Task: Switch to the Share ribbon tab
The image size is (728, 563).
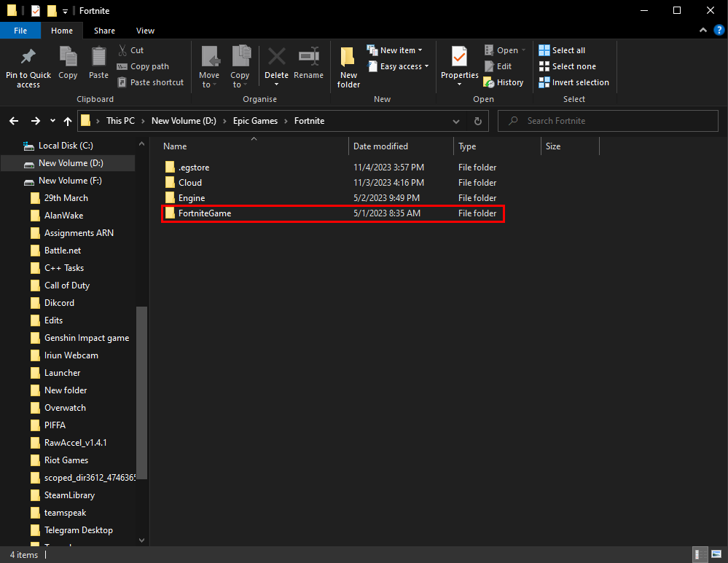Action: (x=104, y=31)
